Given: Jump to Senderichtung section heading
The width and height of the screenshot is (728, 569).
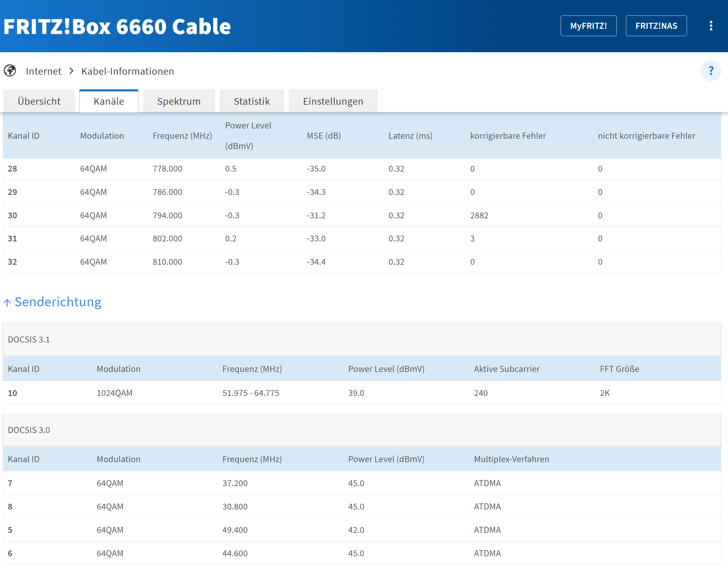Looking at the screenshot, I should click(x=58, y=302).
